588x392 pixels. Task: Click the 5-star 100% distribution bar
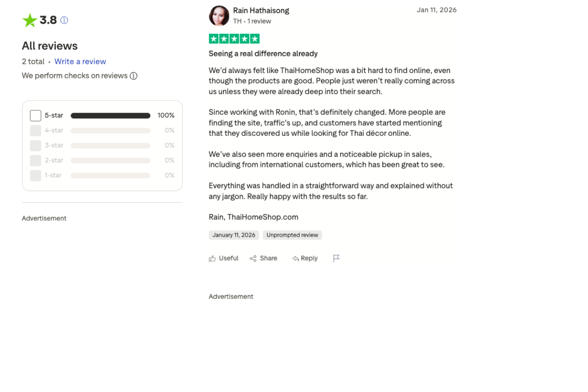tap(110, 115)
